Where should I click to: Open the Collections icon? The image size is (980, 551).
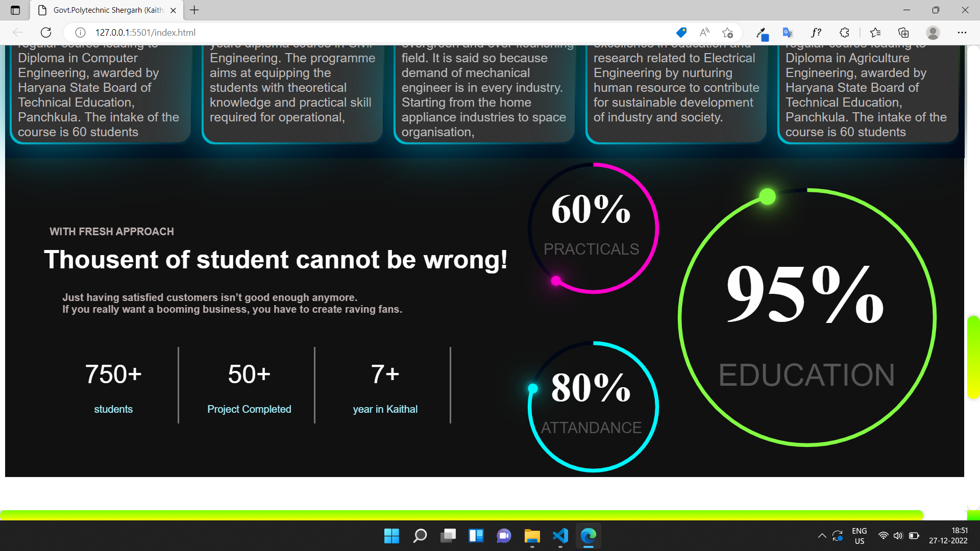click(903, 33)
